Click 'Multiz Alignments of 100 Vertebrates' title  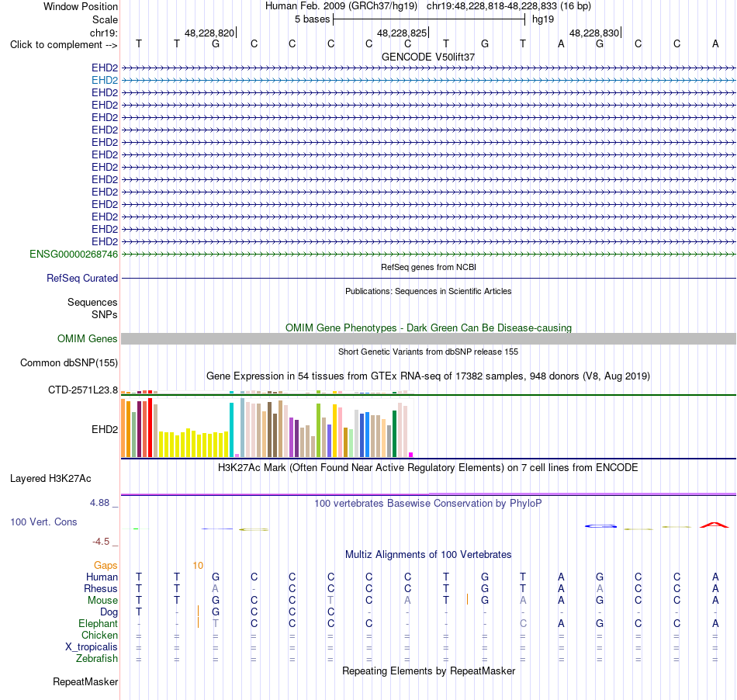point(428,555)
